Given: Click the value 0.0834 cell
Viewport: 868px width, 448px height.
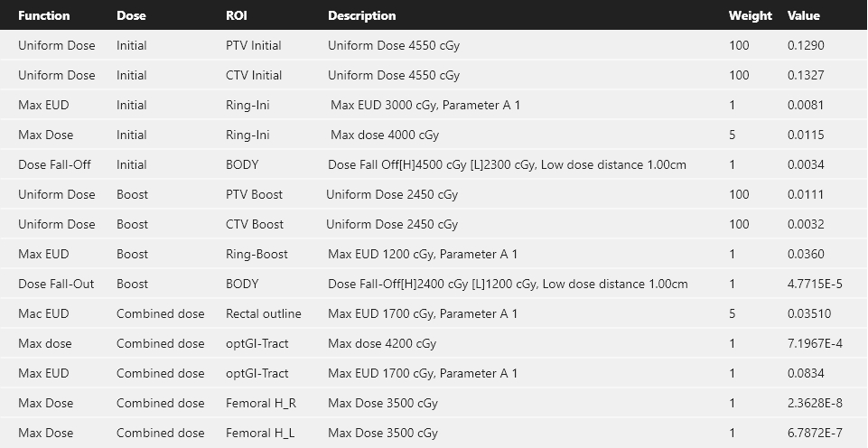Looking at the screenshot, I should pyautogui.click(x=806, y=373).
